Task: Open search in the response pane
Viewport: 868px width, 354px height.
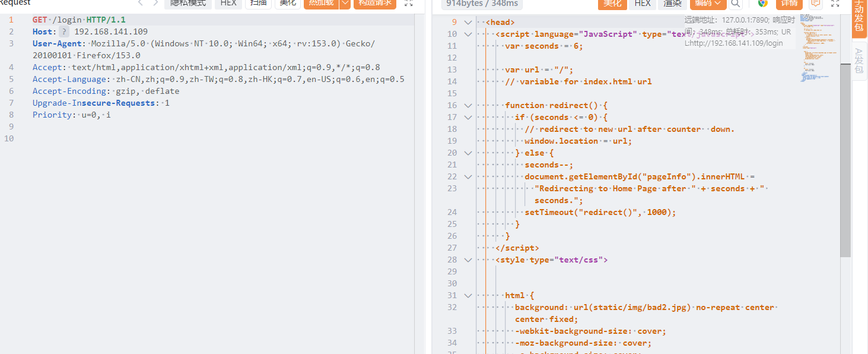Action: point(736,3)
